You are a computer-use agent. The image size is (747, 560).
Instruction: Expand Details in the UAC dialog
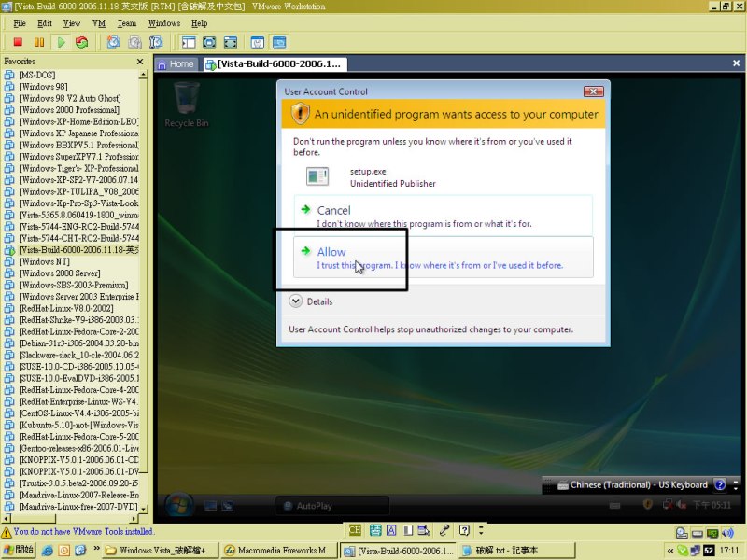coord(311,301)
